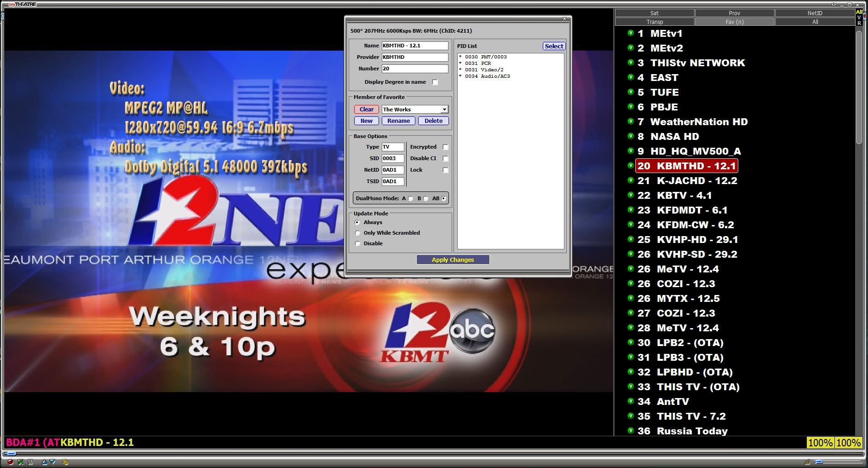Switch to the Transp filter tab

(654, 22)
